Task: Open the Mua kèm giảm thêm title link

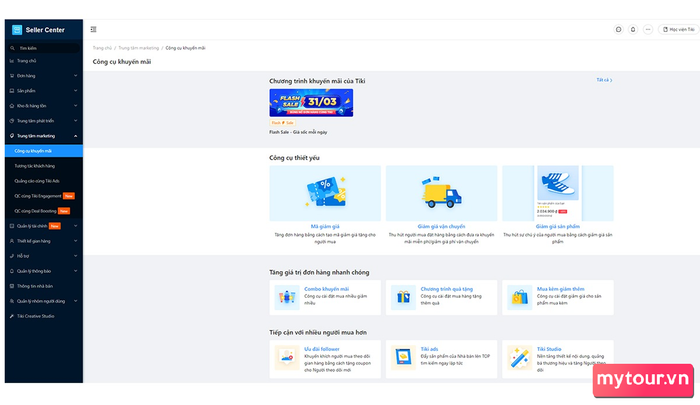Action: (560, 289)
